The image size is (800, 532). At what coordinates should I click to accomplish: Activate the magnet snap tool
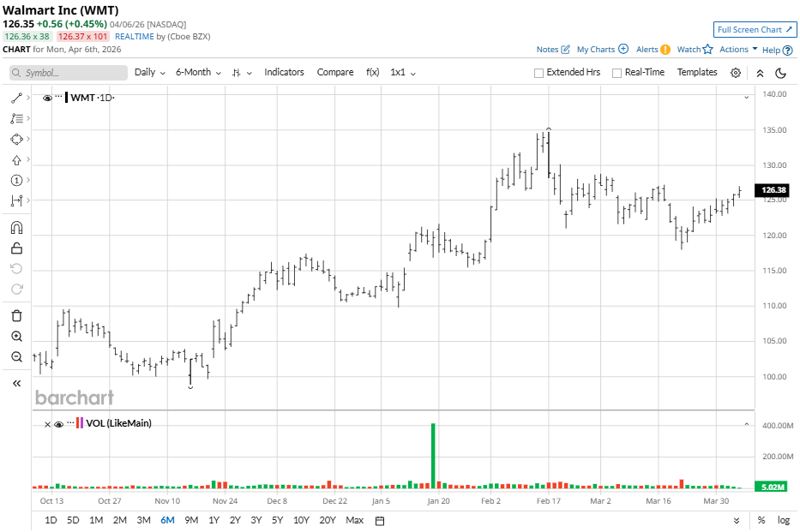[x=16, y=228]
